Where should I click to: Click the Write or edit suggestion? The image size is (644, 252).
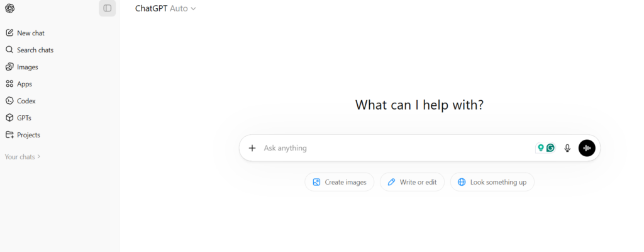point(413,182)
